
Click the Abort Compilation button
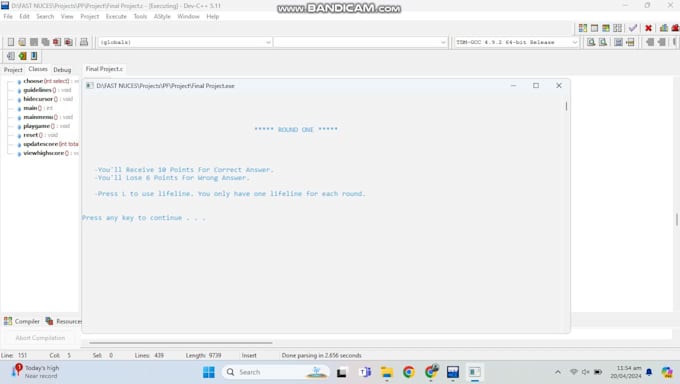click(x=40, y=338)
